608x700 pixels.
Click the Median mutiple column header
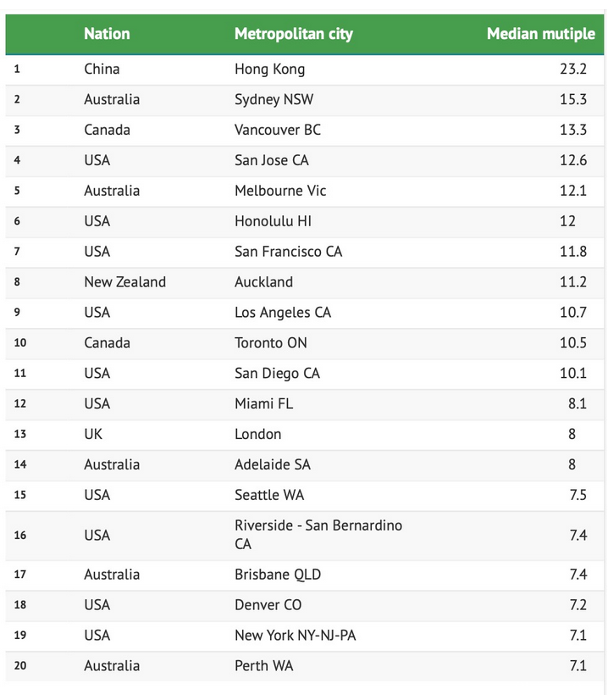[x=540, y=34]
